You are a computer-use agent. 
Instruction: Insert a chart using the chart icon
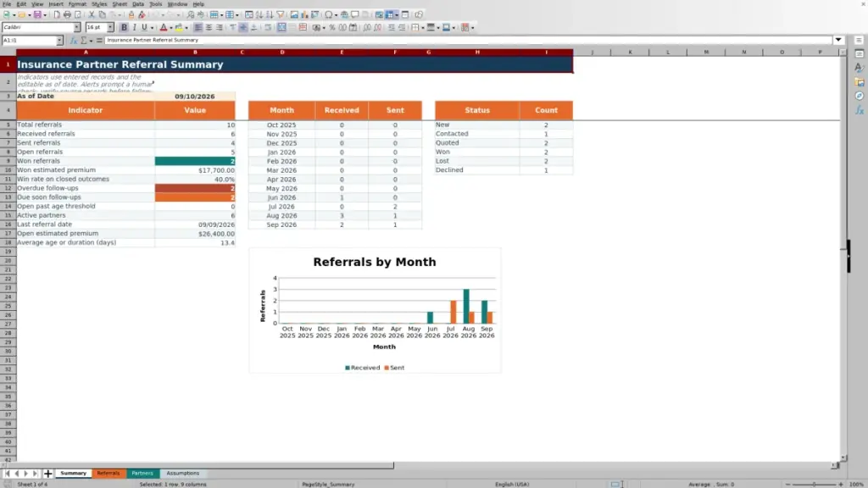[304, 15]
